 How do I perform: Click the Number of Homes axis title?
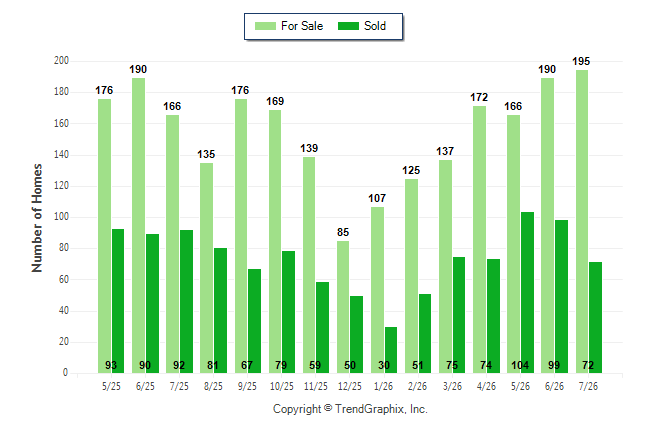coord(37,218)
